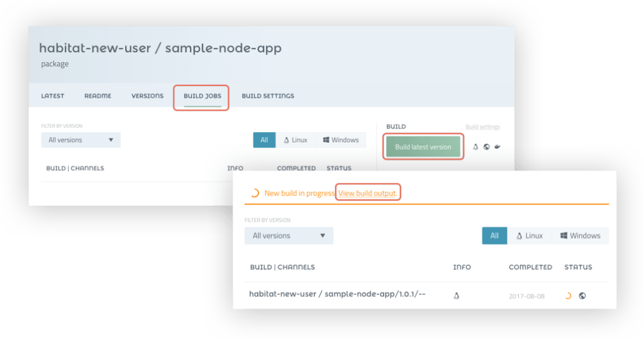Click the Build latest version button
644x339 pixels.
(x=423, y=147)
